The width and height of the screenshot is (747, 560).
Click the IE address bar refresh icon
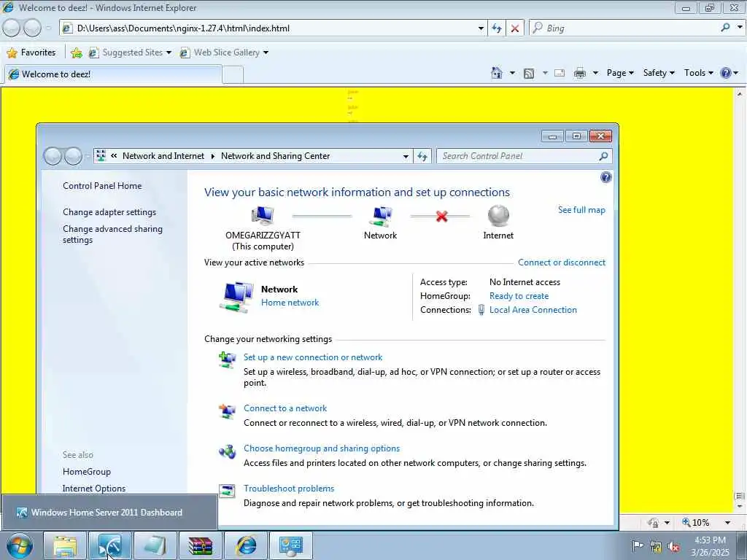pyautogui.click(x=496, y=28)
